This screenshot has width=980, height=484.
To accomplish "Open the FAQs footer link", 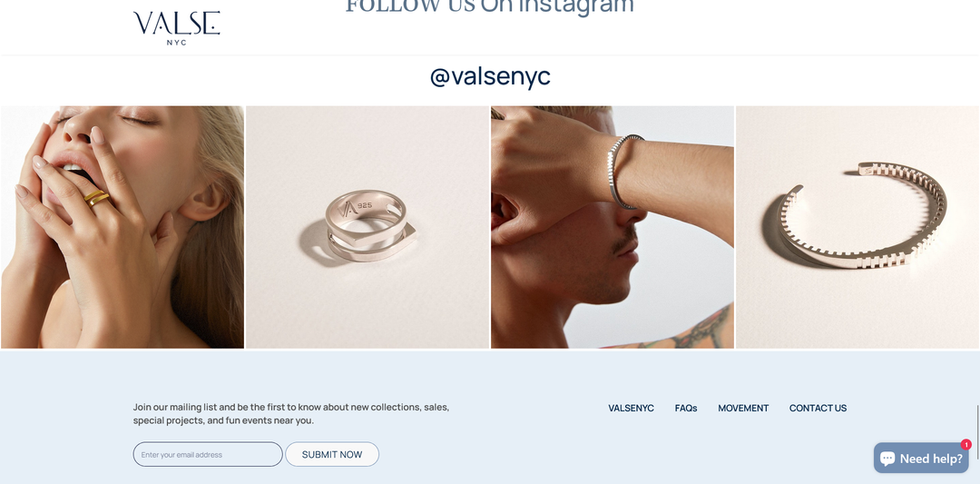I will click(x=686, y=409).
